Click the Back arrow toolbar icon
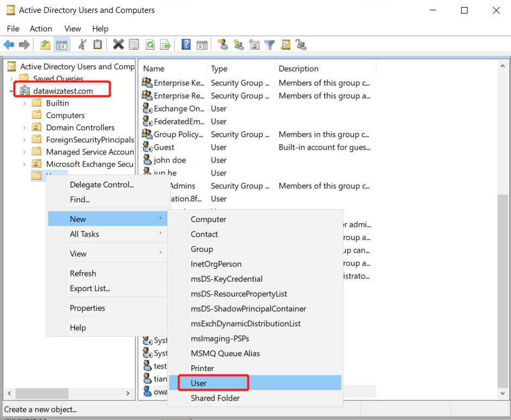This screenshot has height=420, width=511. coord(9,44)
